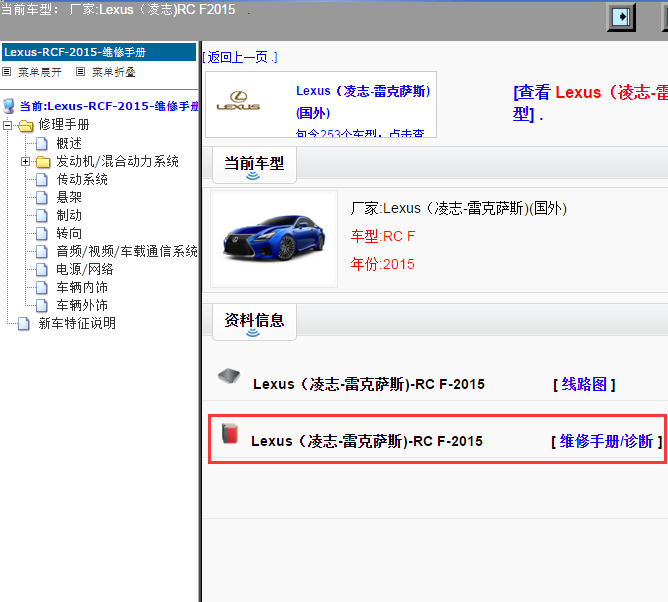Screen dimensions: 668x602
Task: Click the arrow button in top bar
Action: pos(621,17)
